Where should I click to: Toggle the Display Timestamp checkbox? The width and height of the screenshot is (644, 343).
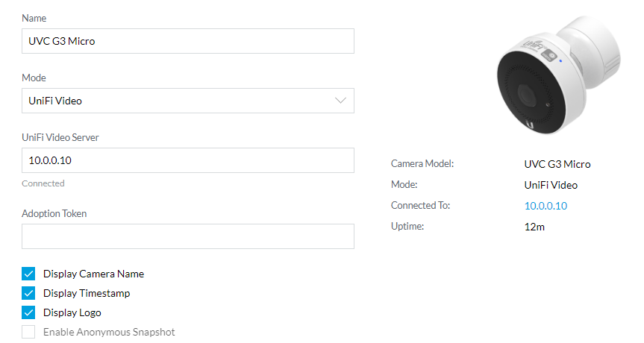point(28,293)
